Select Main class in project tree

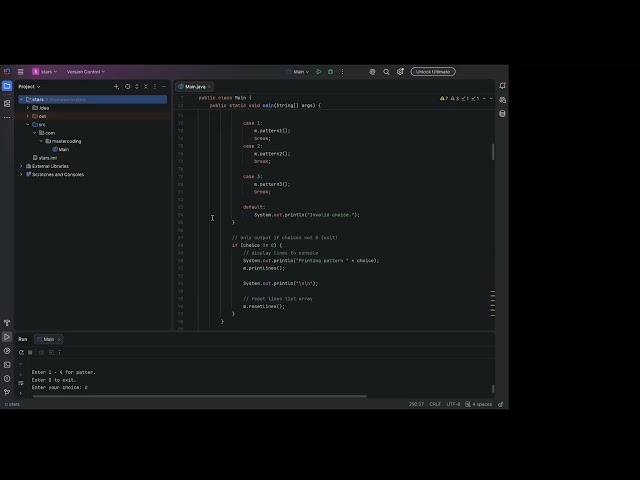point(61,149)
